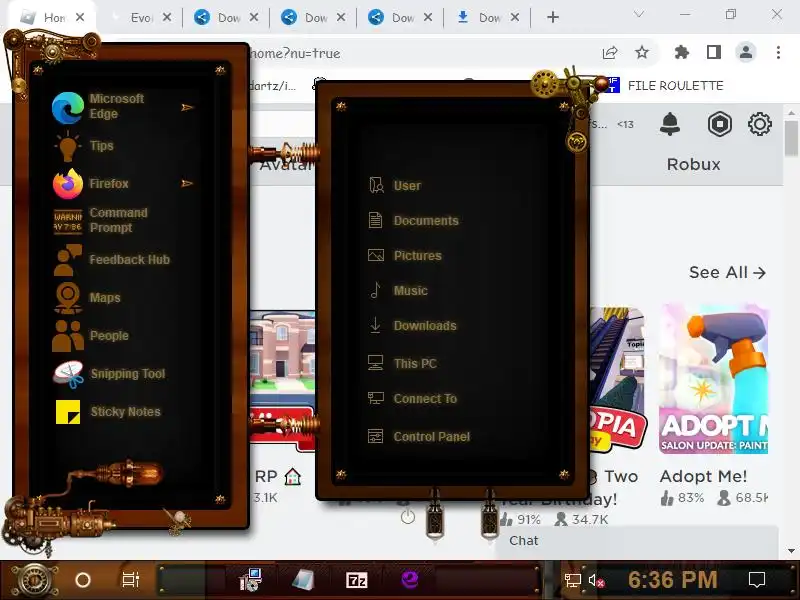Screen dimensions: 800x600
Task: Click the share page icon in address bar
Action: (610, 53)
